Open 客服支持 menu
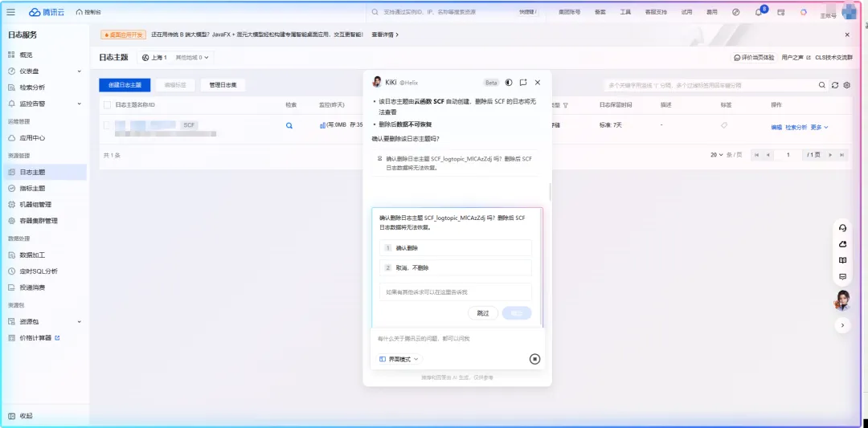868x428 pixels. point(656,11)
